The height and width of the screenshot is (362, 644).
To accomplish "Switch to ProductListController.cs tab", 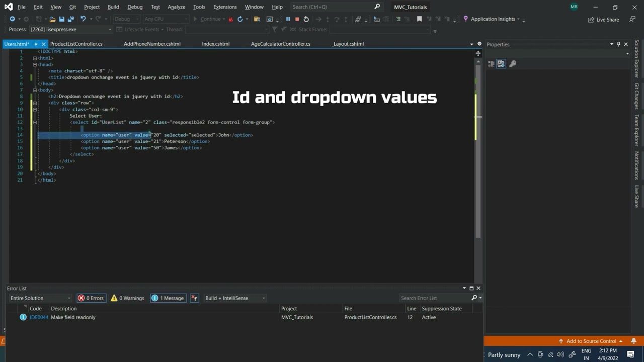I will click(76, 44).
